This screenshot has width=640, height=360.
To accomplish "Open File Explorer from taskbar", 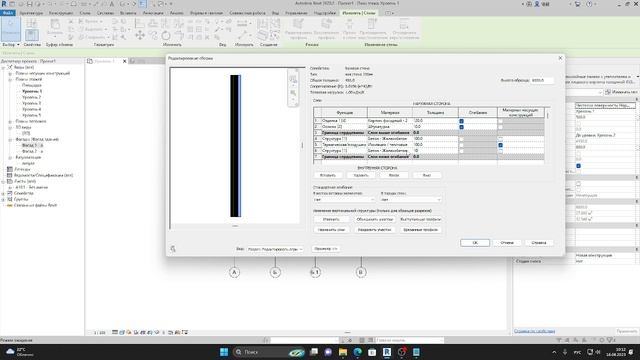I will coord(343,352).
